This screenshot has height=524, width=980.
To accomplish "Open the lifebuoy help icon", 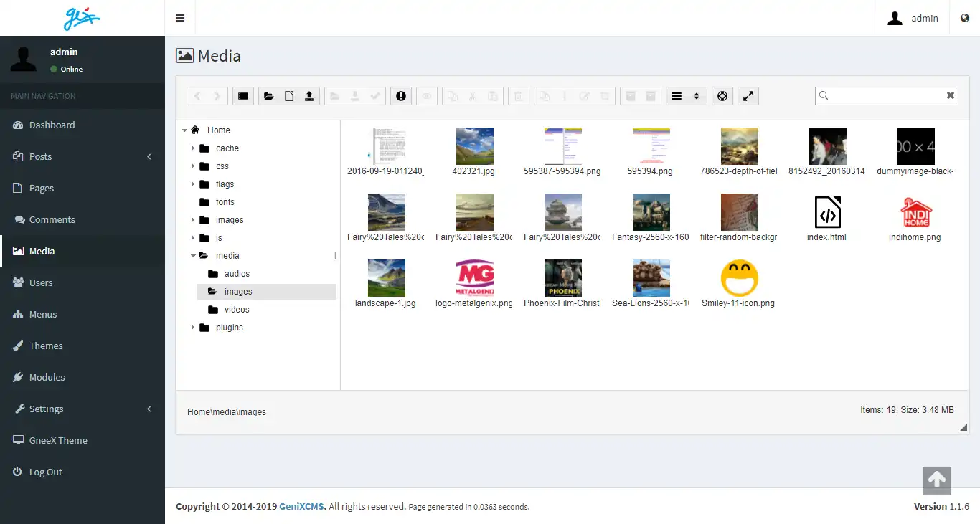I will click(x=722, y=96).
